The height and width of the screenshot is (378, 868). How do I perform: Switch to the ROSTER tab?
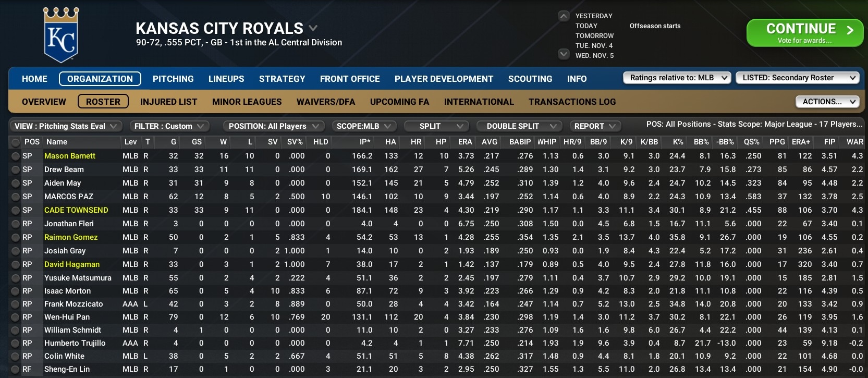pos(103,102)
